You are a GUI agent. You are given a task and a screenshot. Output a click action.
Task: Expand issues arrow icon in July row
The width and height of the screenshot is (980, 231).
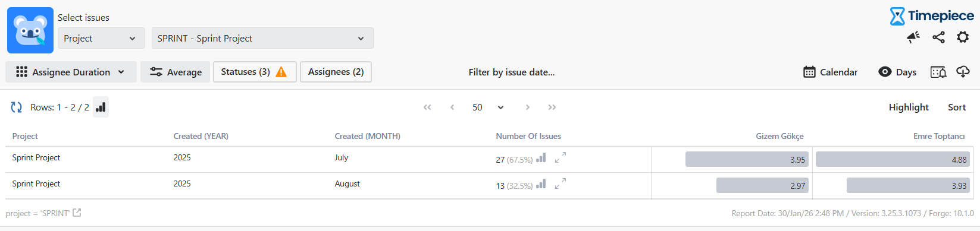click(x=561, y=157)
